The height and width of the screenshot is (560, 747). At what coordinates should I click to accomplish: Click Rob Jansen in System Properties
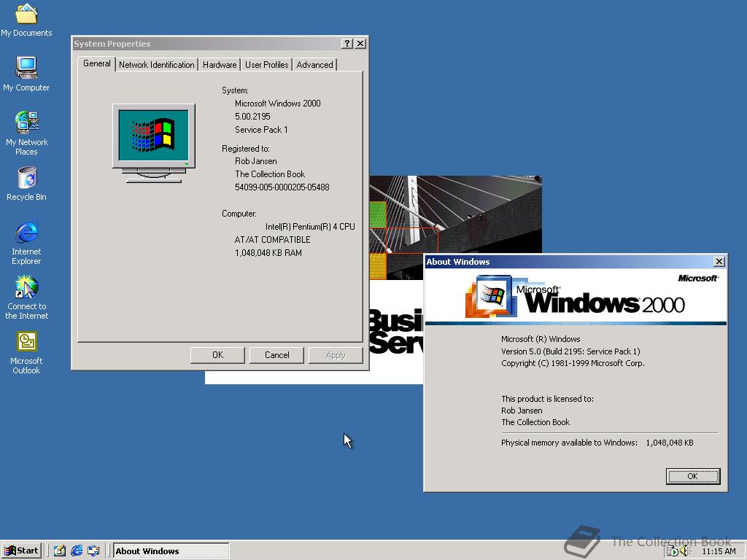pos(256,161)
